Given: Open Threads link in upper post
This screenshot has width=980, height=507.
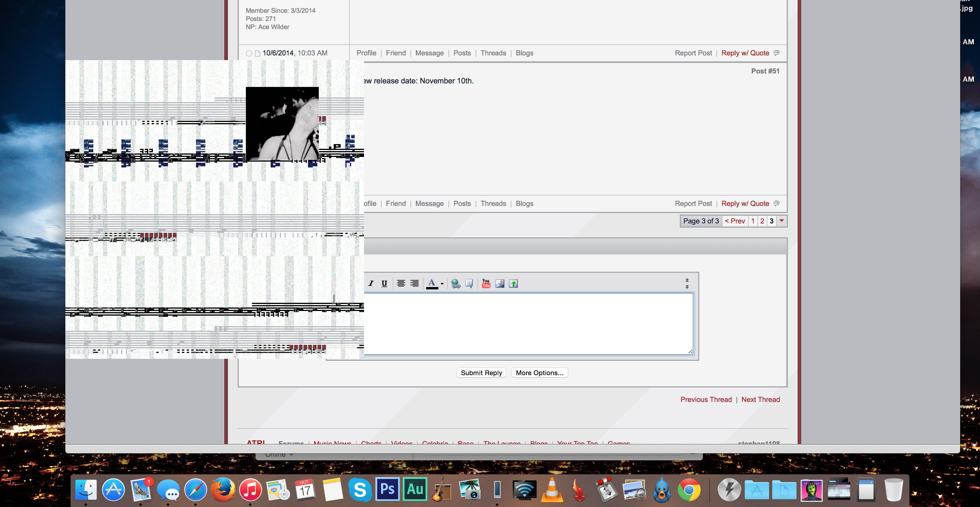Looking at the screenshot, I should 493,53.
